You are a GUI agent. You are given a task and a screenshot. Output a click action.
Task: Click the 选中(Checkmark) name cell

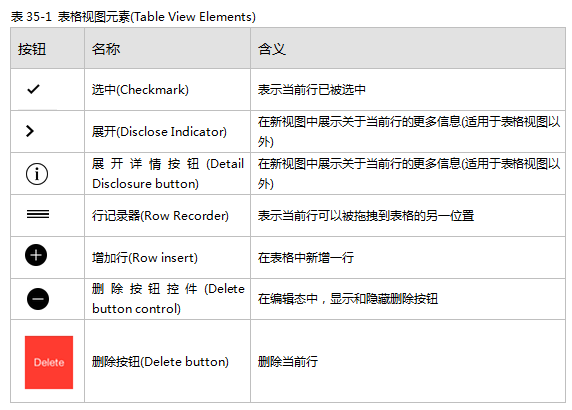[x=140, y=90]
